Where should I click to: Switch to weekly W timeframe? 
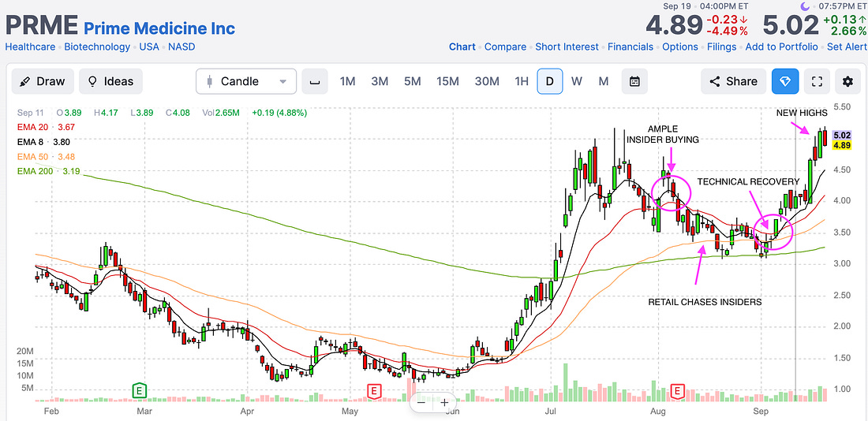tap(576, 81)
